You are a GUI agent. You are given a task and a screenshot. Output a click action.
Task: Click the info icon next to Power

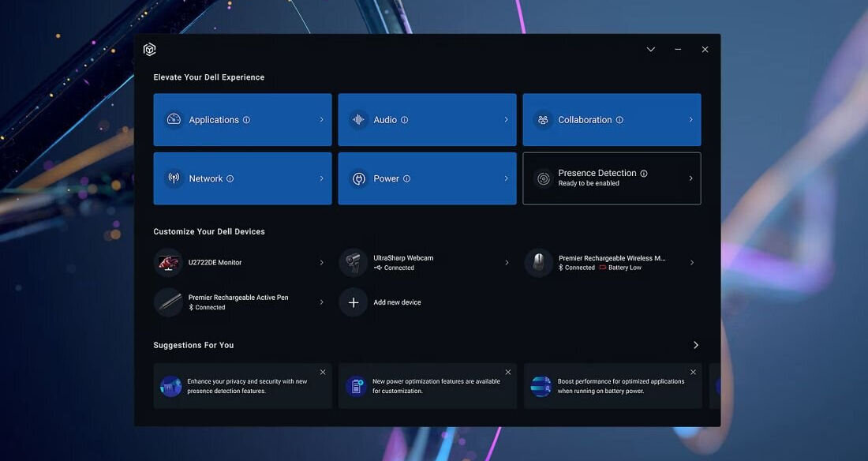[407, 179]
